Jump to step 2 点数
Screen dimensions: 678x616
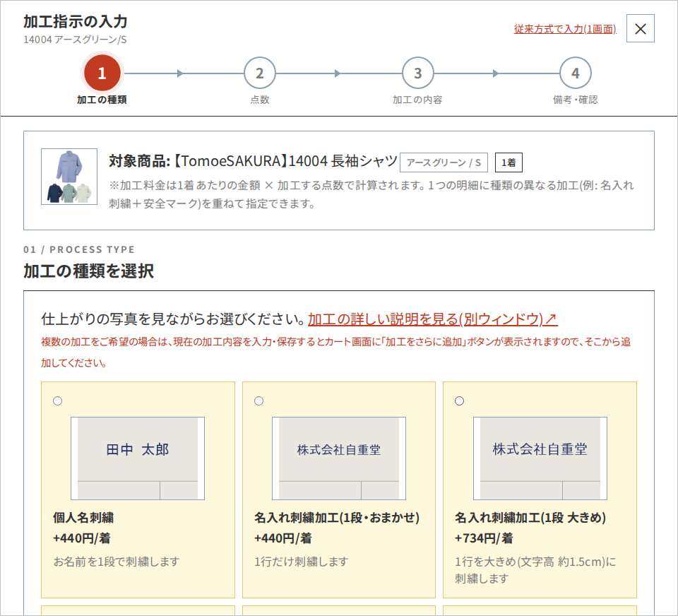coord(259,73)
